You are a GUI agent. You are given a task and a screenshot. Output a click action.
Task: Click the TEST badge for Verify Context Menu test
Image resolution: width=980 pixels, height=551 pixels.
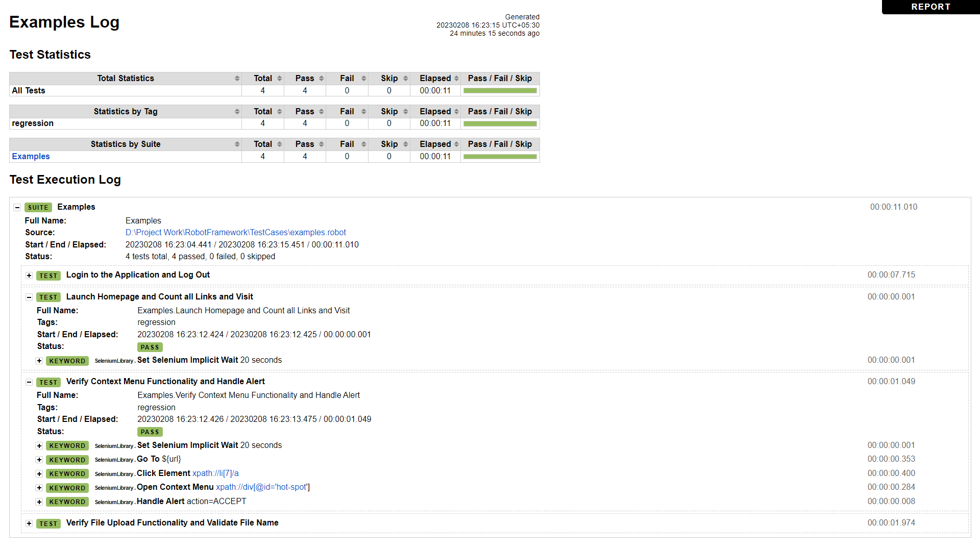click(48, 382)
